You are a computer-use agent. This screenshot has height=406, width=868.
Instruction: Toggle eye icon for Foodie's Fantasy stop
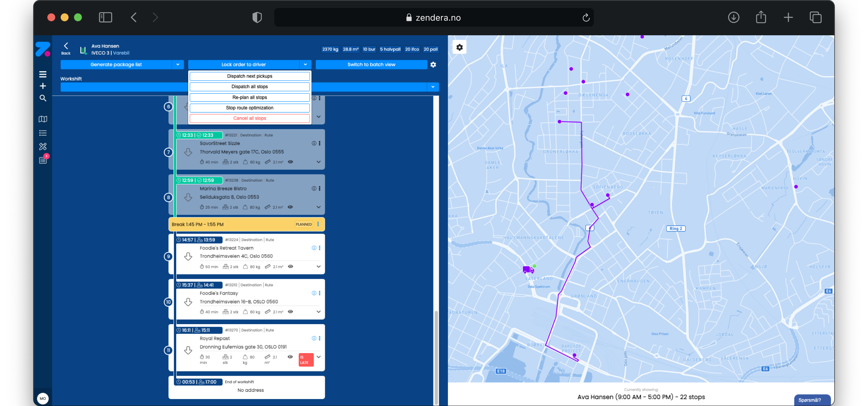coord(290,312)
